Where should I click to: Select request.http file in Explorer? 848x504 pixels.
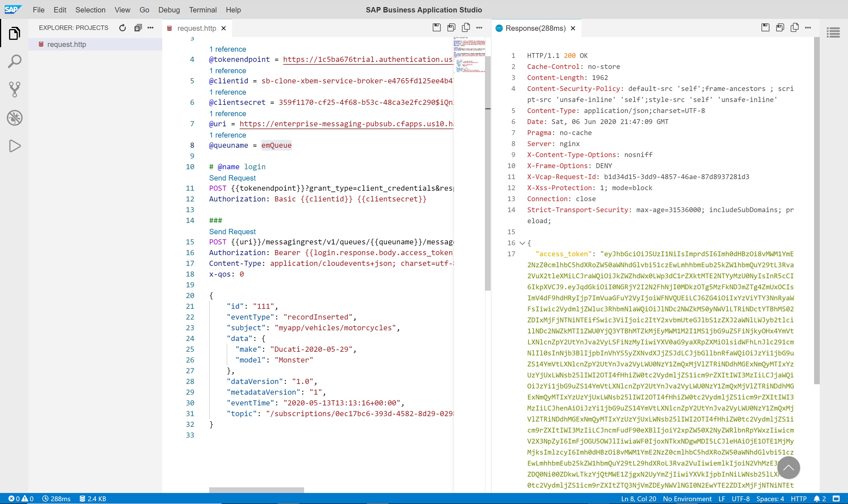click(67, 44)
